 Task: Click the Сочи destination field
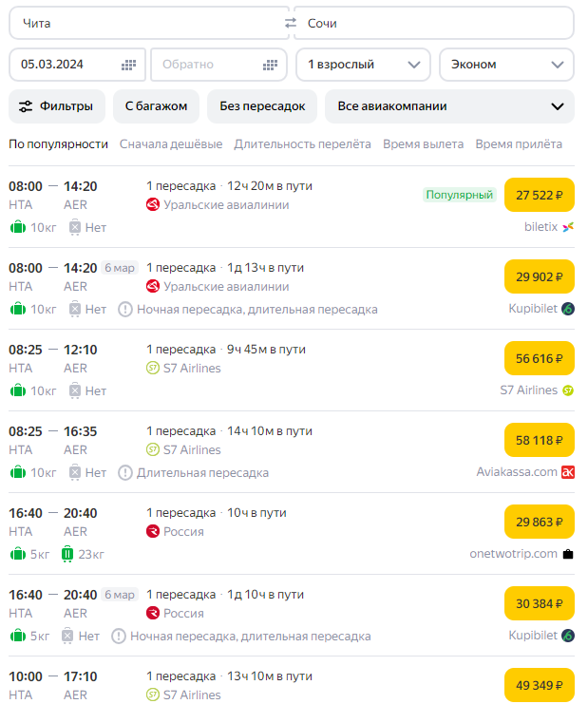433,23
